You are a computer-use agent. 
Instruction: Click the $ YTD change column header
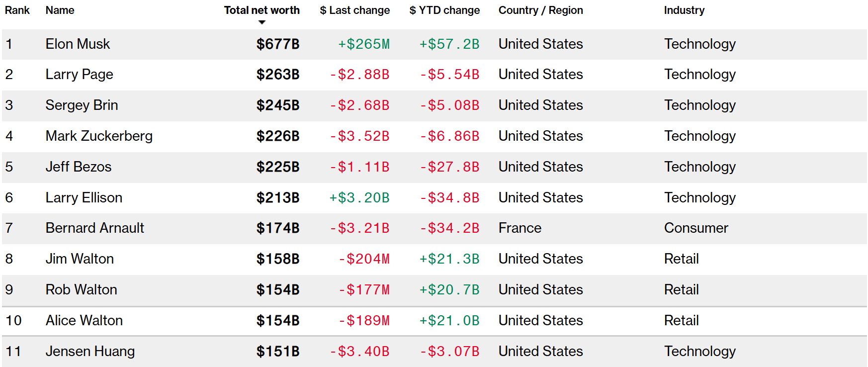[444, 10]
